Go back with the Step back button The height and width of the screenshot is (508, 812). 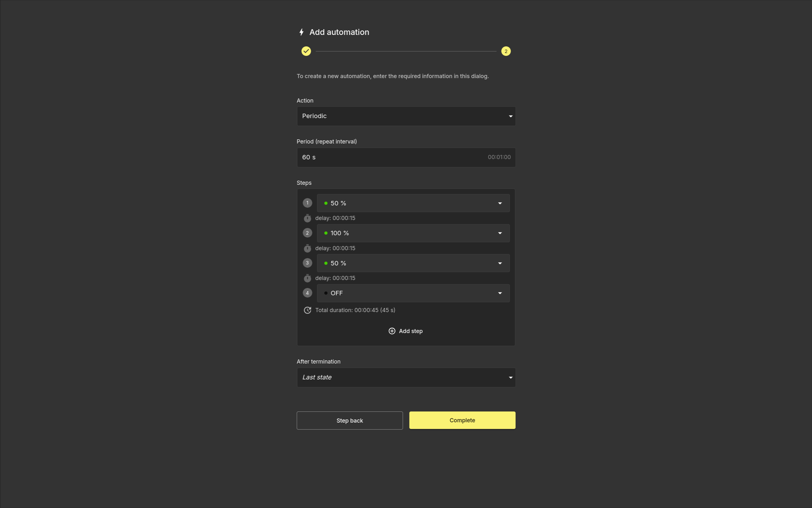tap(350, 421)
